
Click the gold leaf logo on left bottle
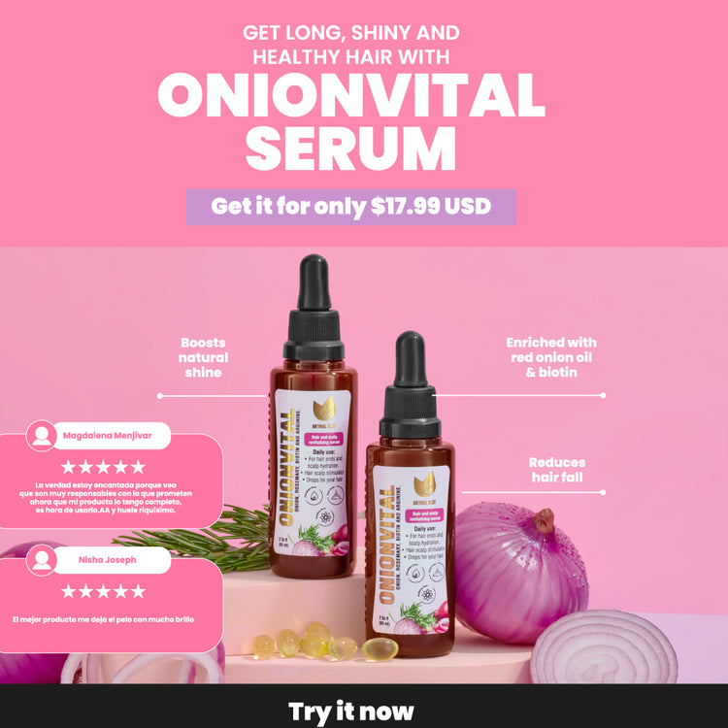click(x=323, y=408)
